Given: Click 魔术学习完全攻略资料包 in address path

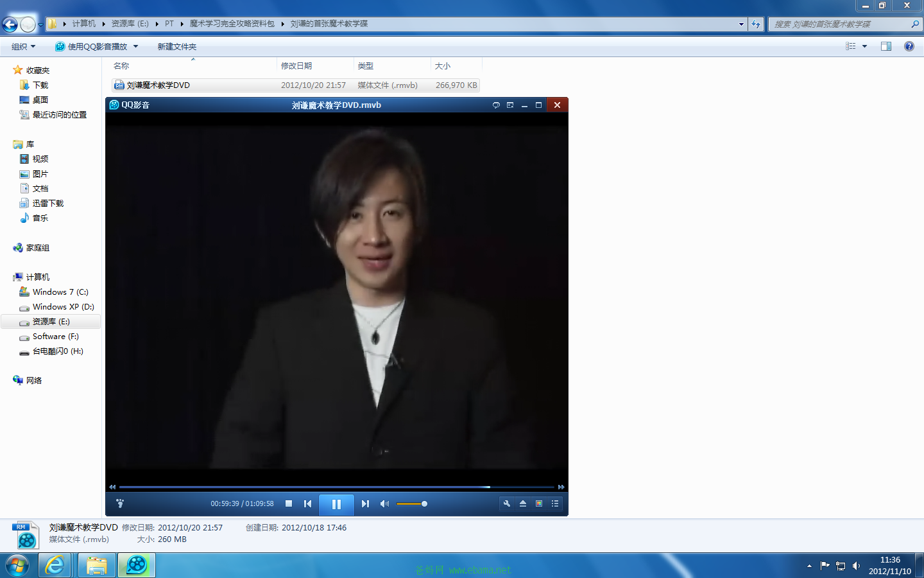Looking at the screenshot, I should pyautogui.click(x=232, y=24).
